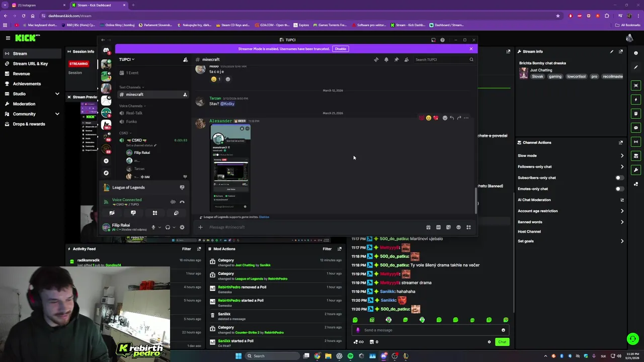This screenshot has height=362, width=644.
Task: Edit Stream info pencil icon in Kick
Action: [612, 51]
